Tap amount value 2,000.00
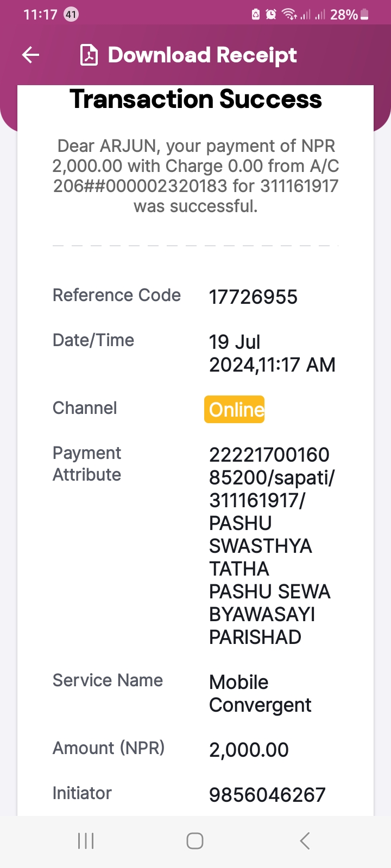The width and height of the screenshot is (391, 868). click(249, 750)
